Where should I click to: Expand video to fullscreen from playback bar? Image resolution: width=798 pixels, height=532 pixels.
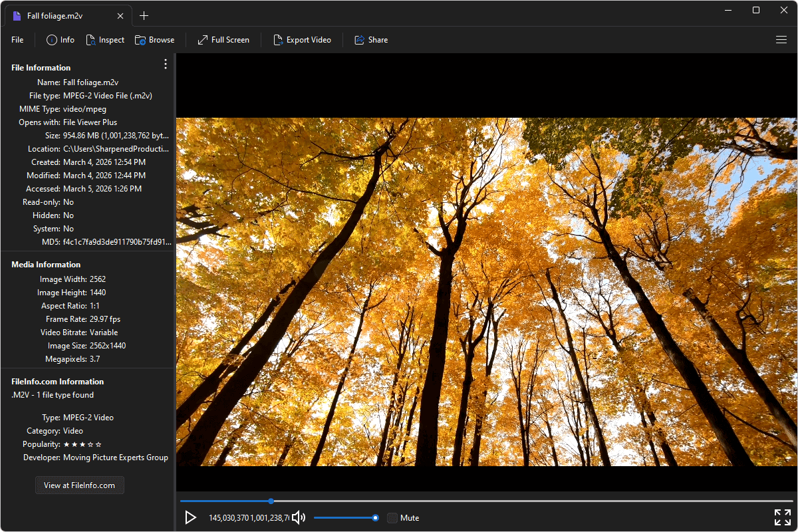point(782,517)
